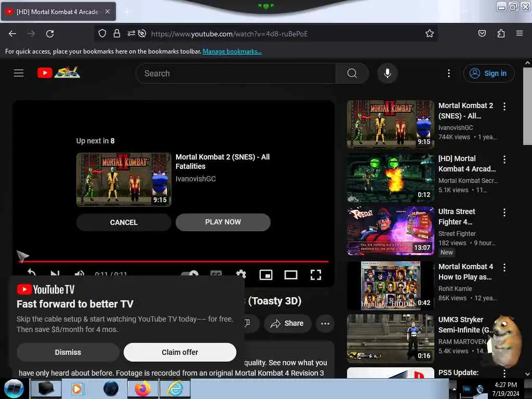532x399 pixels.
Task: Open [HD] Mortal Kombat 4 Arcade sidebar thumbnail
Action: point(391,178)
